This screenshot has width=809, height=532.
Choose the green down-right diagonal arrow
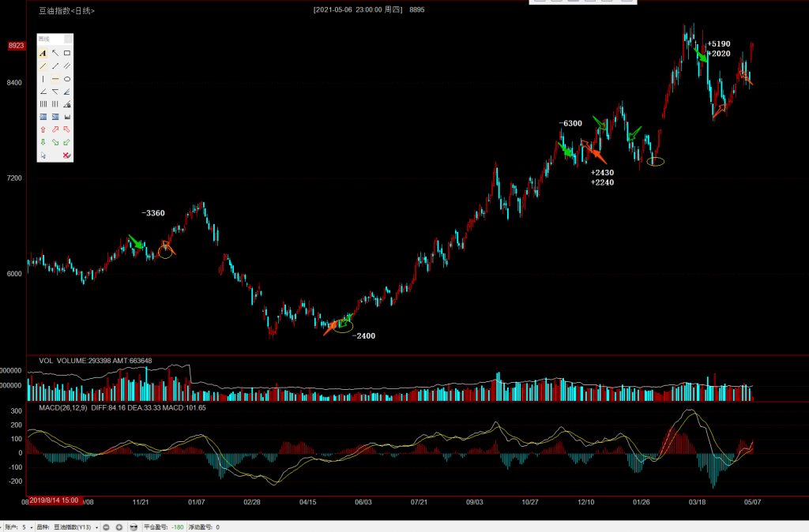click(x=55, y=142)
